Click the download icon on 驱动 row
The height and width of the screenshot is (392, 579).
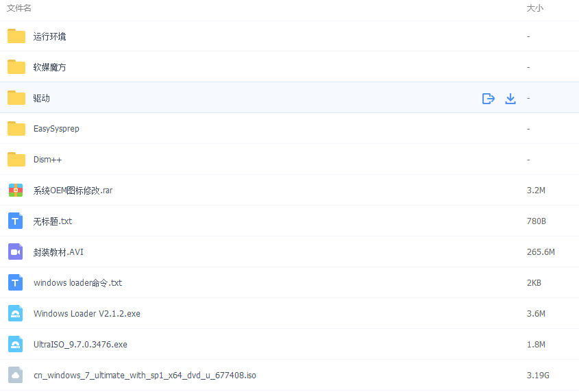510,98
